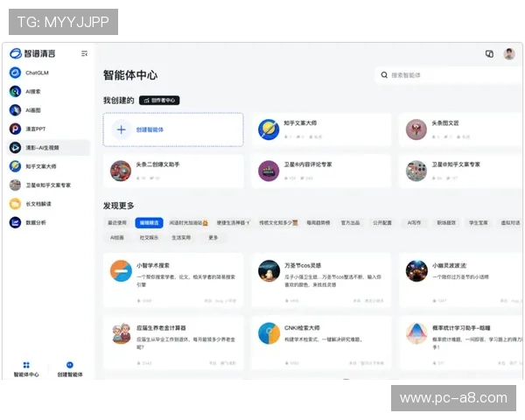
Task: Select the 最近使用 category tab
Action: coord(117,223)
